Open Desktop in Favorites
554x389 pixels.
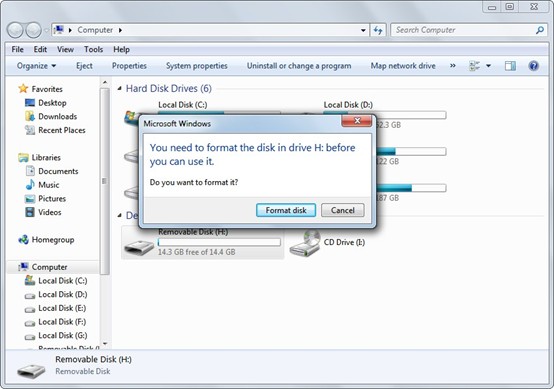click(x=52, y=103)
